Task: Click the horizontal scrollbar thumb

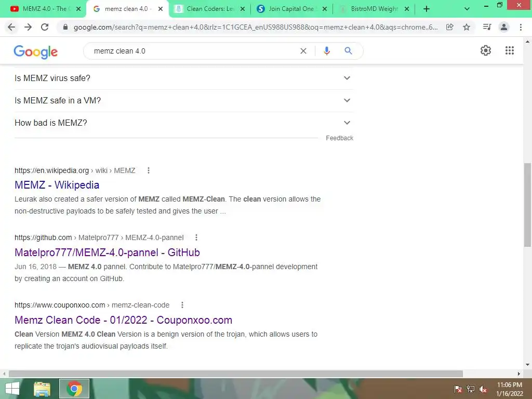Action: [236, 374]
